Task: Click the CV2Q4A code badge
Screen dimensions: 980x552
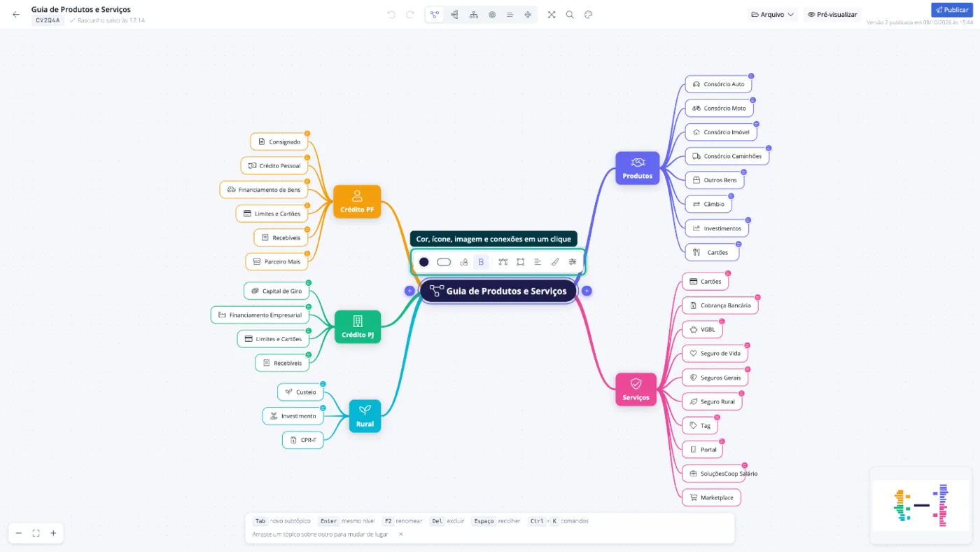Action: point(48,20)
